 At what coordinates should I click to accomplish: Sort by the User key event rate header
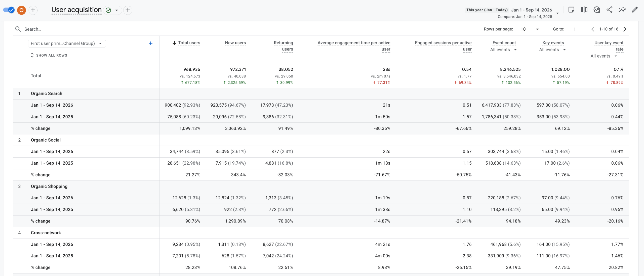pos(609,46)
